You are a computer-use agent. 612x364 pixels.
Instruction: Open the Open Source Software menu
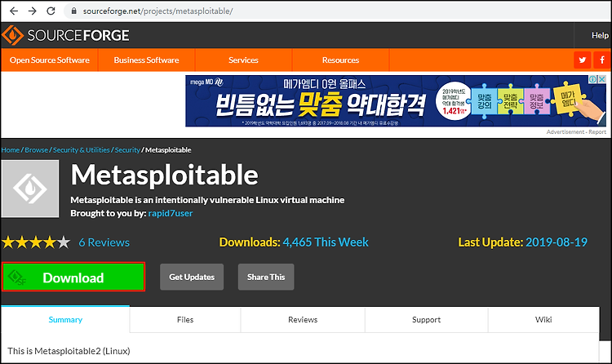50,60
